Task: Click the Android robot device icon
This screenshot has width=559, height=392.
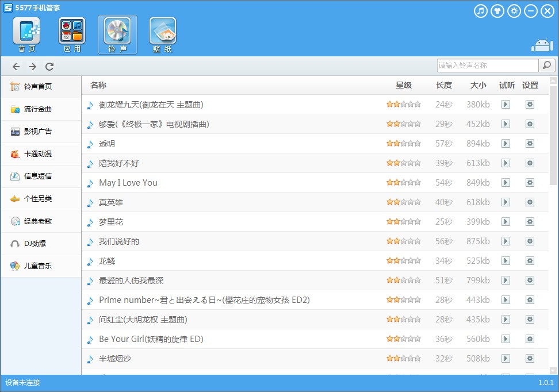Action: coord(542,45)
